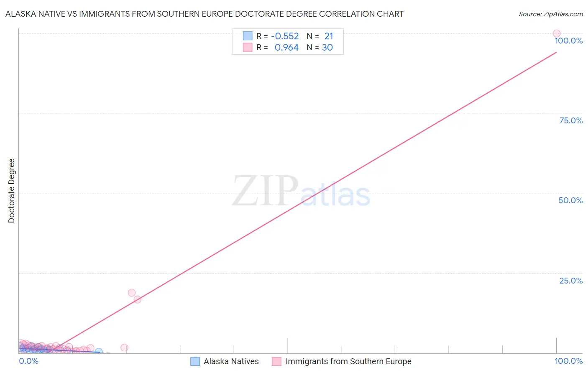Click the upper pink point near 19%
Screen dimensions: 588x373
(x=132, y=293)
